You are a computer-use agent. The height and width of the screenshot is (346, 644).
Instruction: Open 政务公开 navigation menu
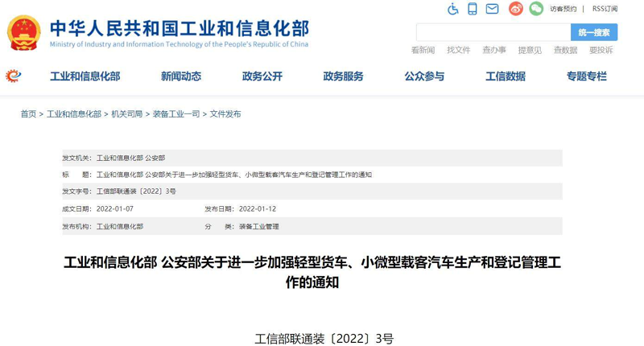coord(262,76)
